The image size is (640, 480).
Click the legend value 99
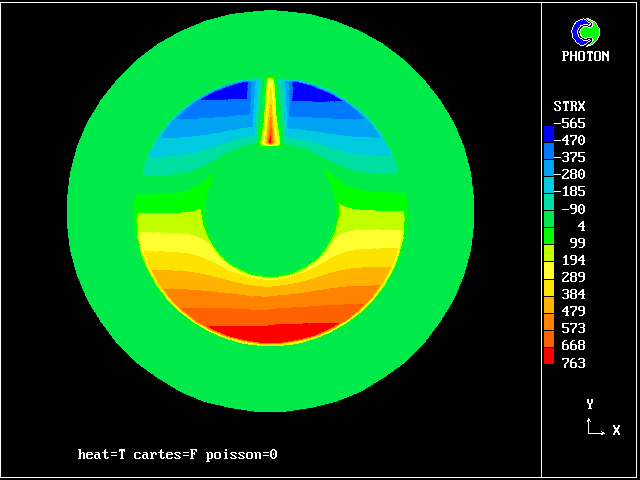pyautogui.click(x=577, y=243)
